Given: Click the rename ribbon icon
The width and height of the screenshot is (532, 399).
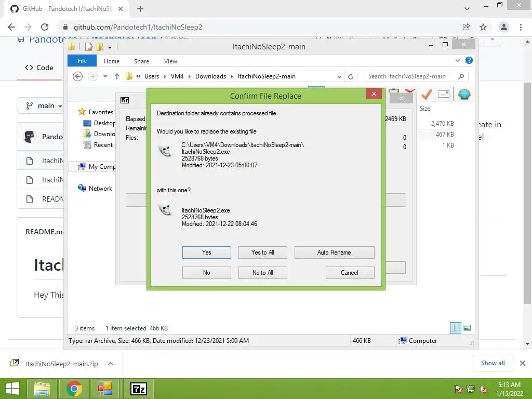Looking at the screenshot, I should click(444, 94).
